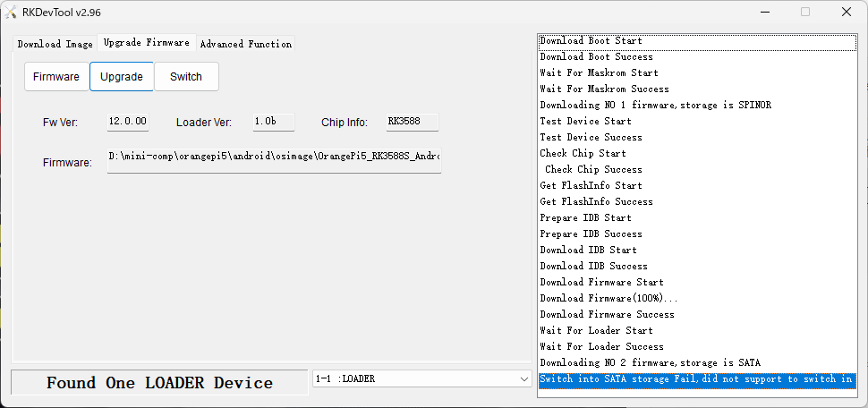Viewport: 868px width, 408px height.
Task: Minimize the RKDevTool window
Action: pos(764,12)
